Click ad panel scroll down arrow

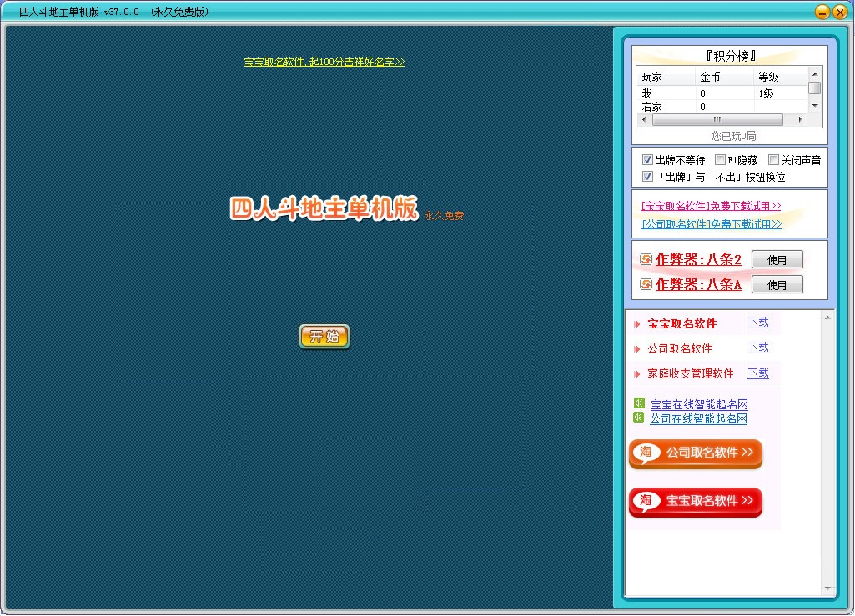(x=827, y=588)
